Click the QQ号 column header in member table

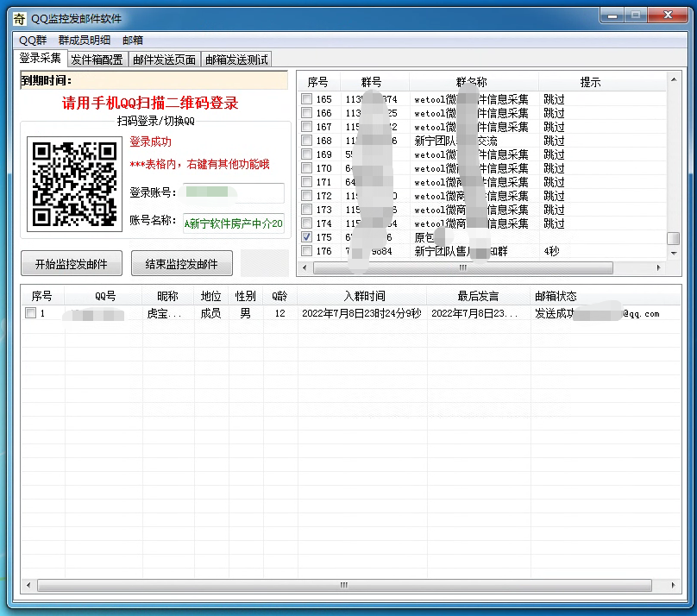pyautogui.click(x=104, y=296)
